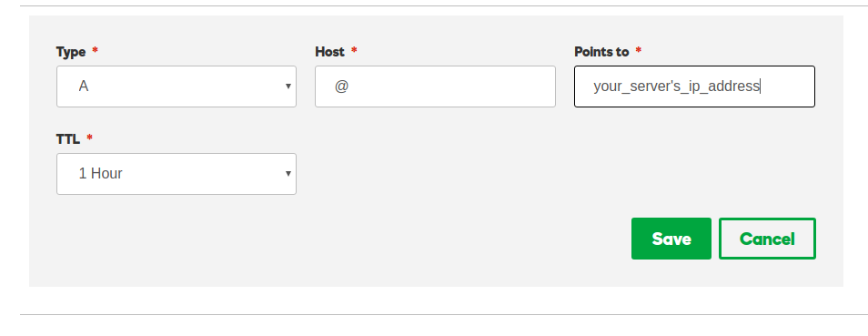Click the arrow on the TTL select box

tap(288, 174)
